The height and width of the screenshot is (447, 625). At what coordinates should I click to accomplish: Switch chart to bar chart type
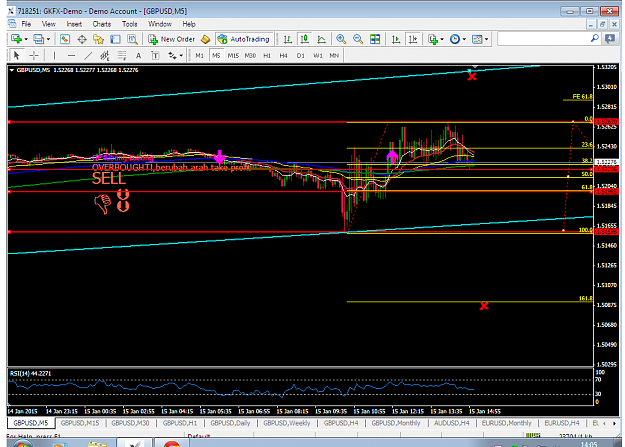287,39
